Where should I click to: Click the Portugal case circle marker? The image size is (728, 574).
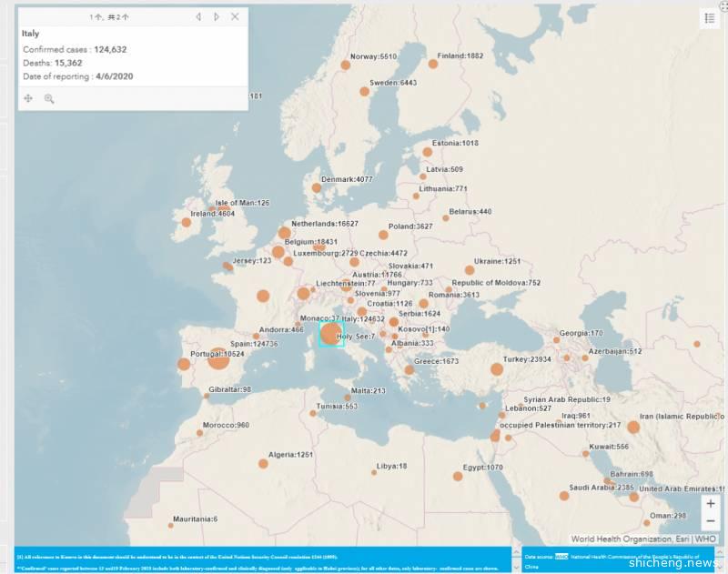pos(184,364)
